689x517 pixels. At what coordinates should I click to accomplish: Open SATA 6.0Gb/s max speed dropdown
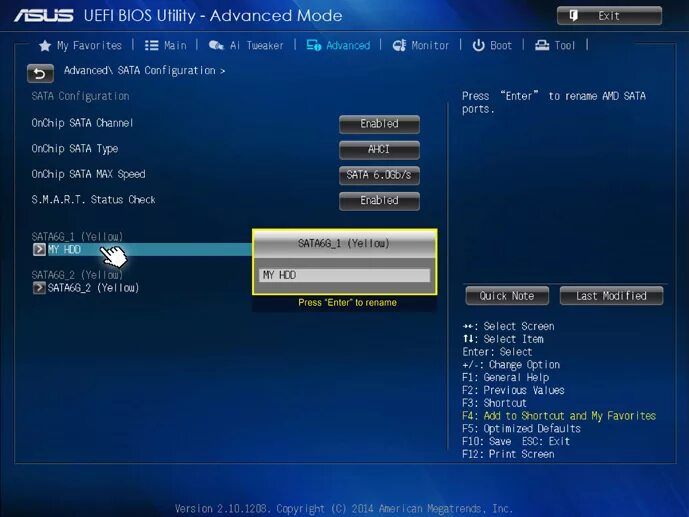point(379,175)
